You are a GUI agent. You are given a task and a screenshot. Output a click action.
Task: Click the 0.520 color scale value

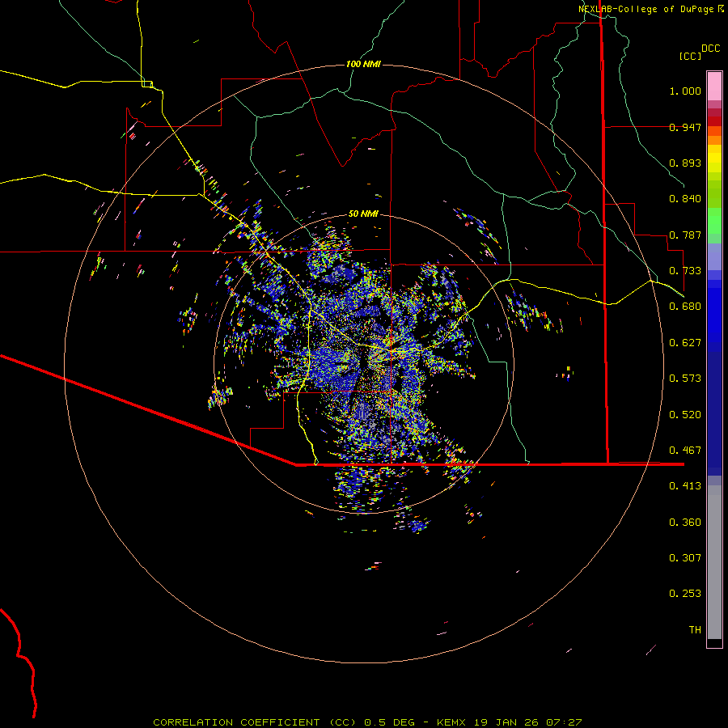[685, 415]
